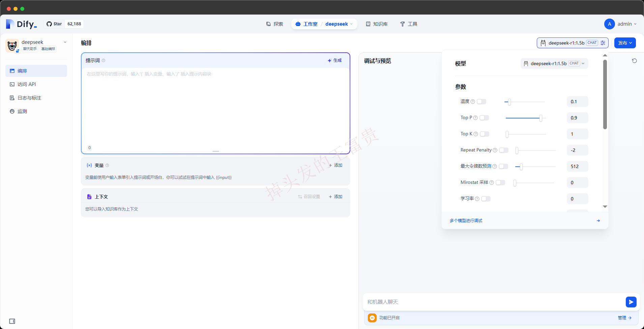This screenshot has width=644, height=329.
Task: Toggle the 温度 parameter switch
Action: 481,102
